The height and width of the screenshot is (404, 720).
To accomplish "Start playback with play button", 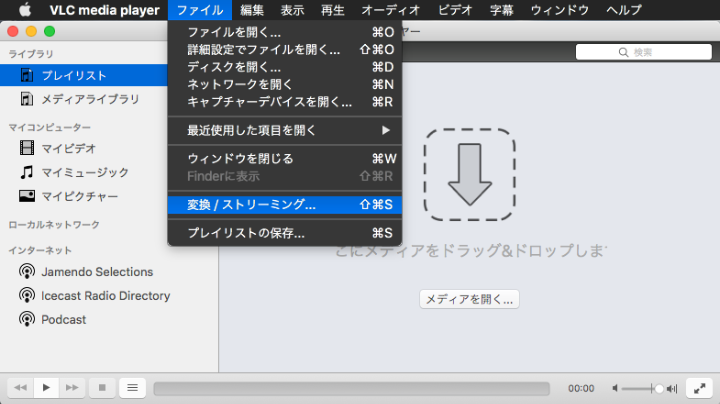I will coord(46,388).
